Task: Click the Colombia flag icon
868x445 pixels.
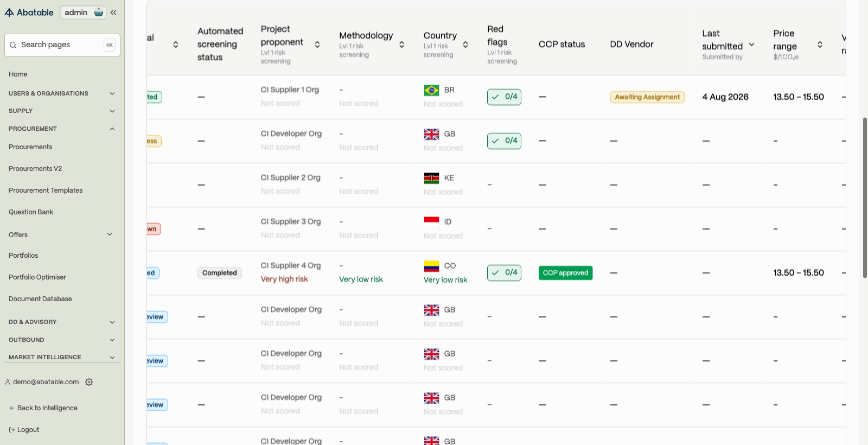Action: point(431,266)
